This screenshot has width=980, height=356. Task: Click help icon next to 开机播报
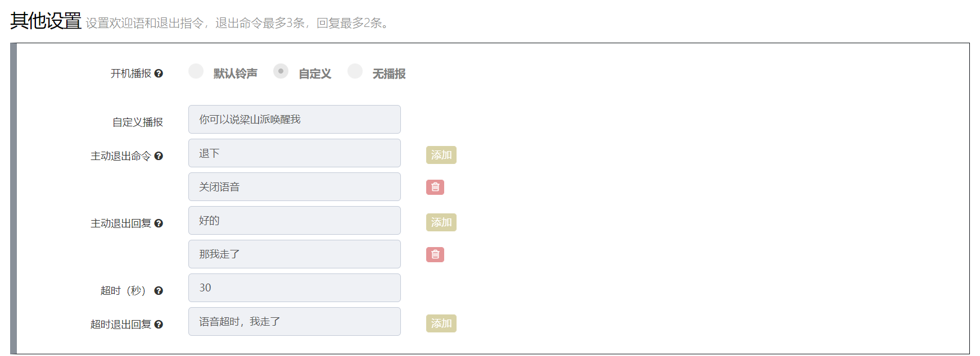159,74
